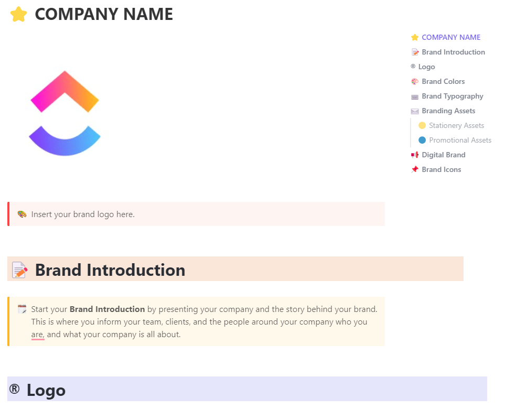Click the registered trademark symbol in Logo heading
This screenshot has width=516, height=420.
[15, 390]
